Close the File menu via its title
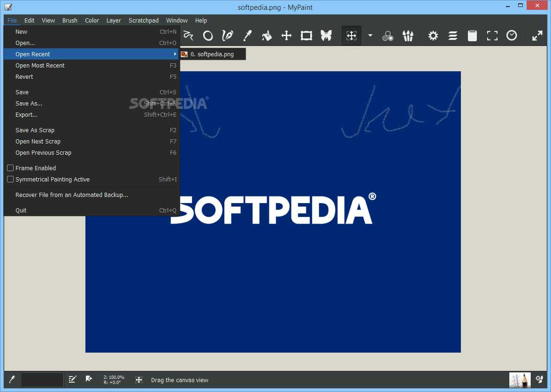Image resolution: width=551 pixels, height=392 pixels. point(12,20)
